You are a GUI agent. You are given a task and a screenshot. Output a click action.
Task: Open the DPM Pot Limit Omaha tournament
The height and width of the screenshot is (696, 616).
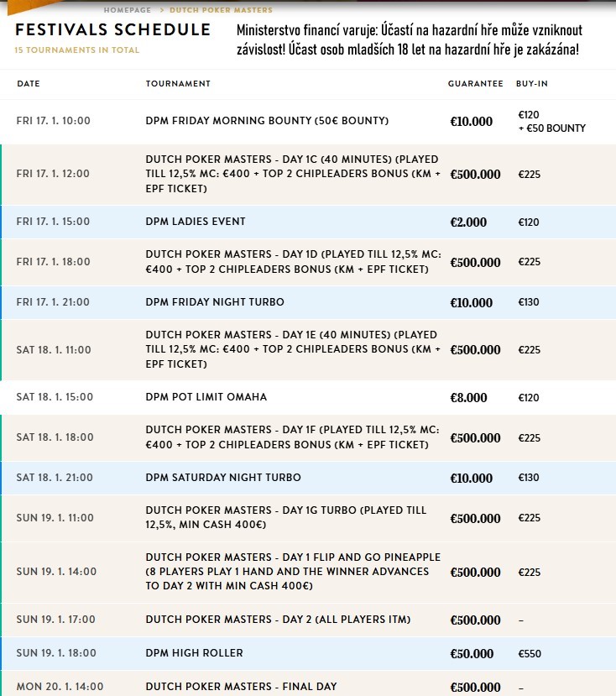[206, 397]
